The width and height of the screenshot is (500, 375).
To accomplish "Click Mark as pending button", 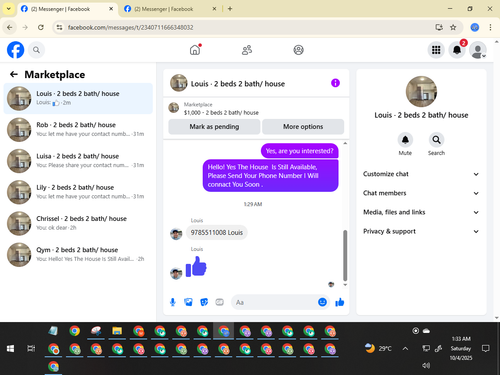I will pyautogui.click(x=214, y=127).
